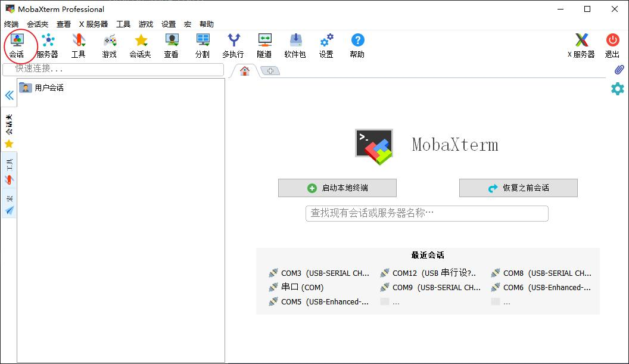This screenshot has height=364, width=629.
Task: Click the 帮助 question-mark toolbar icon
Action: pos(357,46)
